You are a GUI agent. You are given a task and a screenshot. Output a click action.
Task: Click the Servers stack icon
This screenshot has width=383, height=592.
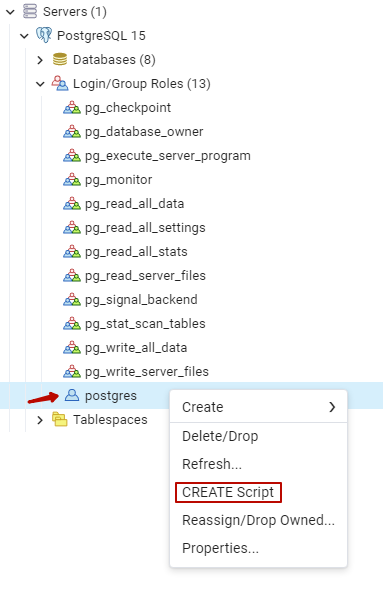point(30,11)
